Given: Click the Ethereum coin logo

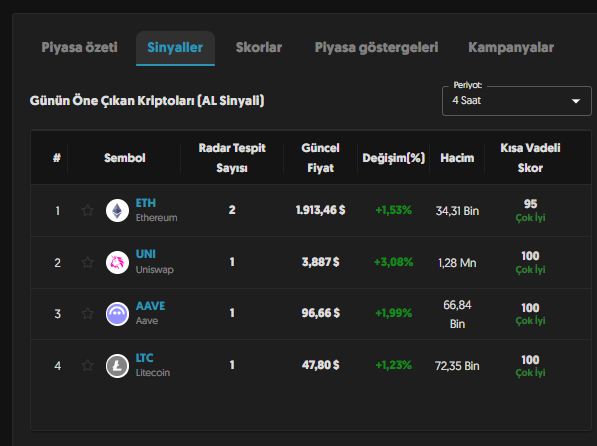Looking at the screenshot, I should click(x=117, y=210).
